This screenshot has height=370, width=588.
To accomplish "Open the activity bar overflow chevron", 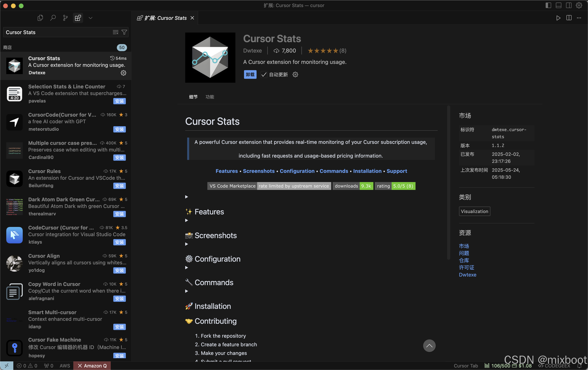I will [x=90, y=18].
